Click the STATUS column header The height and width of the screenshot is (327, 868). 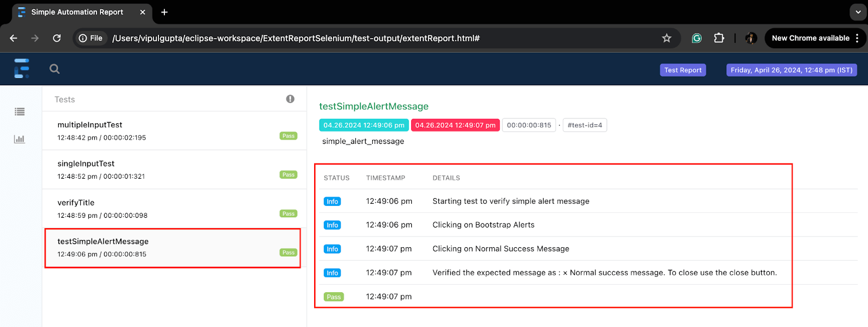pos(336,178)
